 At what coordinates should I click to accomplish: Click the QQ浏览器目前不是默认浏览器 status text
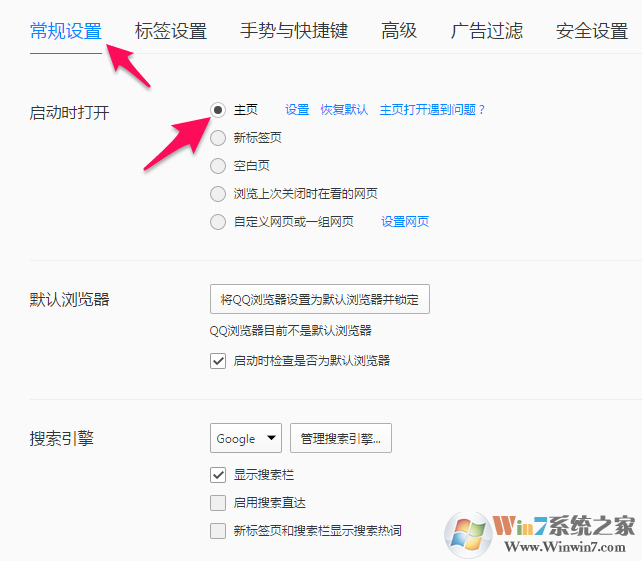(x=291, y=331)
